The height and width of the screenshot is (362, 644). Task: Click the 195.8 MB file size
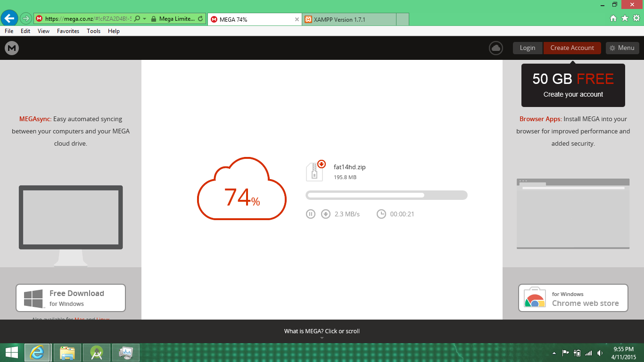coord(345,178)
